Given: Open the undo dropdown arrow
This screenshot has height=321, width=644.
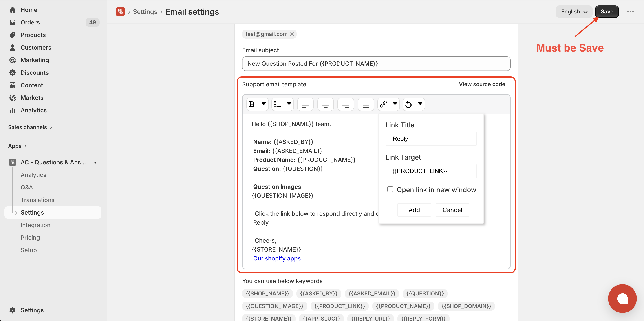Looking at the screenshot, I should tap(420, 104).
